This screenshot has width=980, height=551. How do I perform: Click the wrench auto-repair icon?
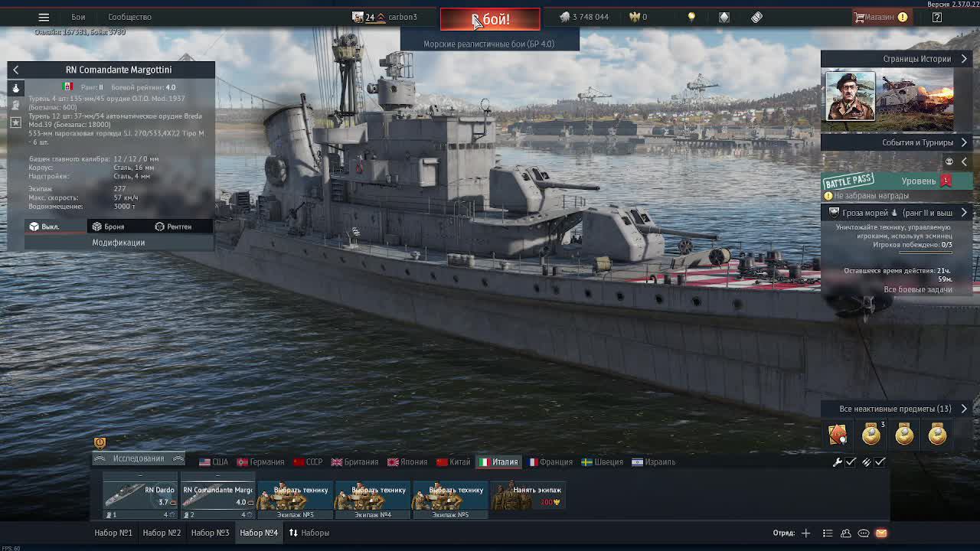coord(838,462)
